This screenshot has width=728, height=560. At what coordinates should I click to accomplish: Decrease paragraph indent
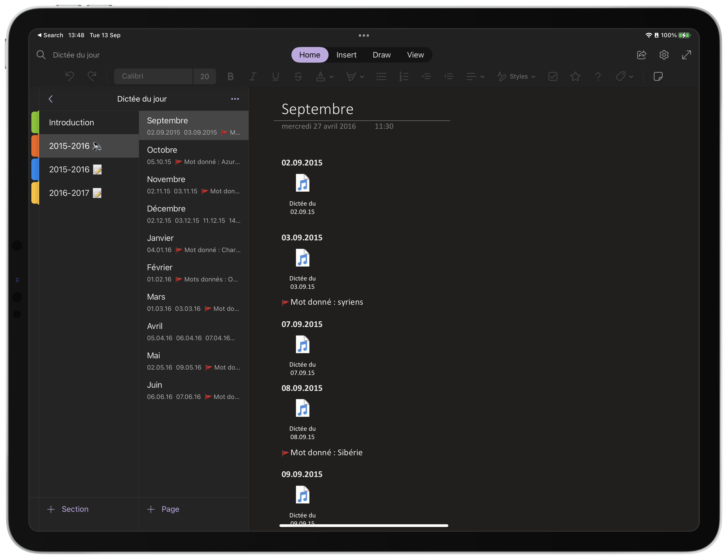[x=426, y=77]
